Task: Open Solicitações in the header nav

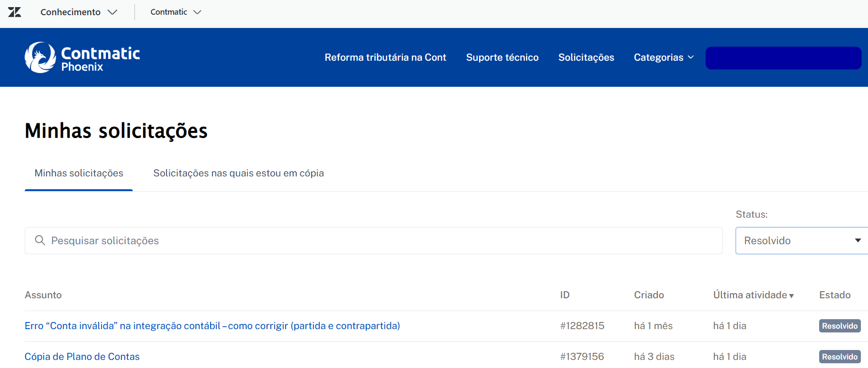Action: [x=586, y=57]
